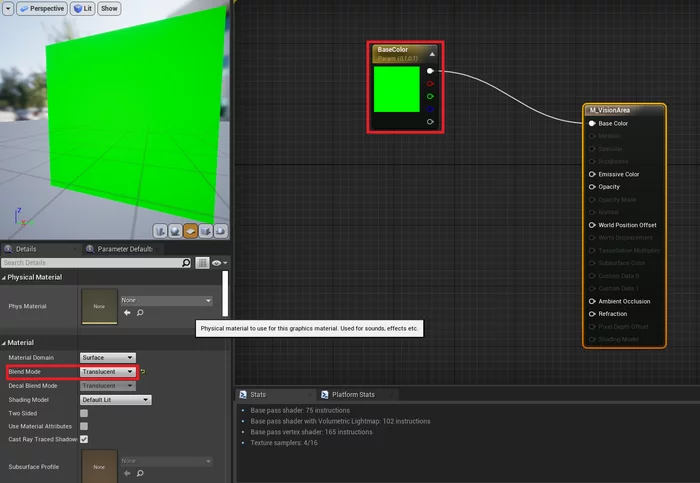Viewport: 700px width, 483px height.
Task: Click the green BaseColor node color preview
Action: coord(396,89)
